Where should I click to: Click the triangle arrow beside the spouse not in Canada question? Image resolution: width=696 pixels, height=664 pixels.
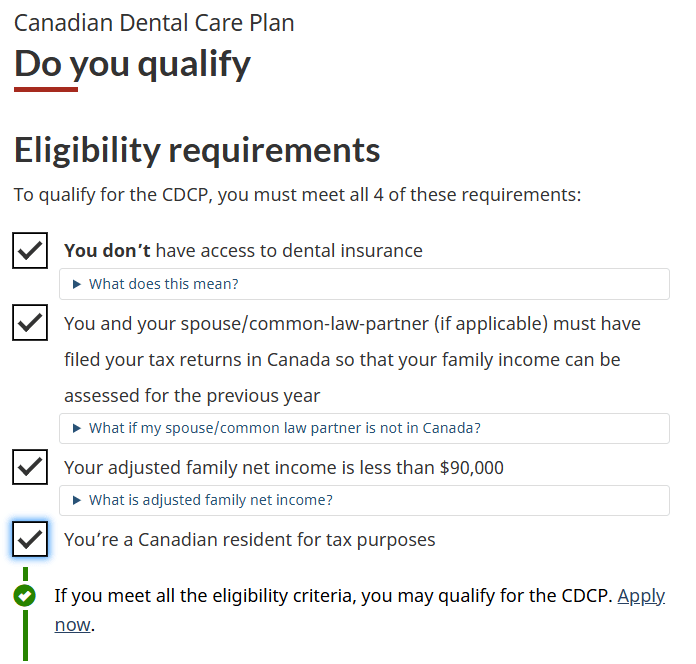(77, 428)
